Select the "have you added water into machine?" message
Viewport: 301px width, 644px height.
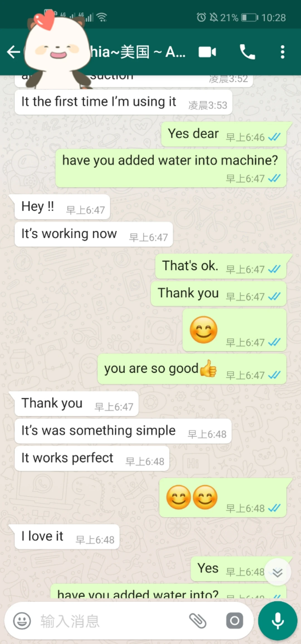click(171, 168)
